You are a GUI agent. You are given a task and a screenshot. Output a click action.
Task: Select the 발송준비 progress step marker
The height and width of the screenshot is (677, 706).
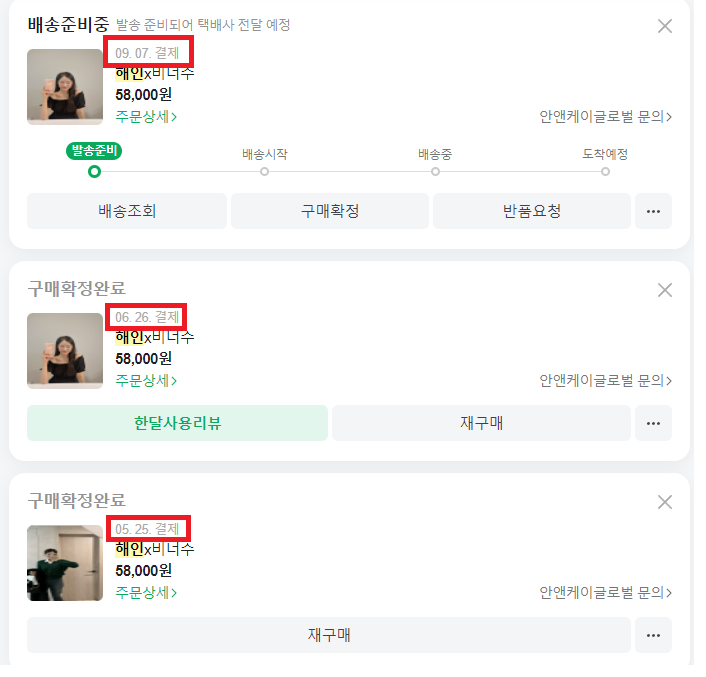[x=94, y=171]
